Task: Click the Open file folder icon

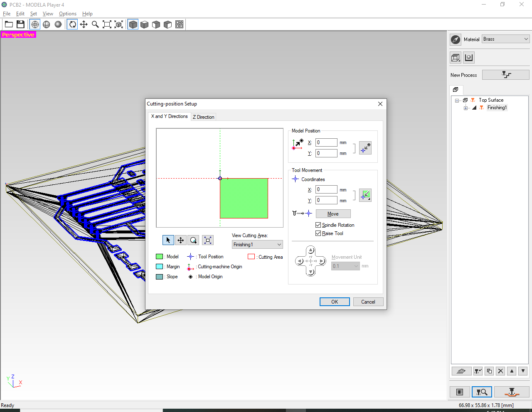Action: pos(9,25)
